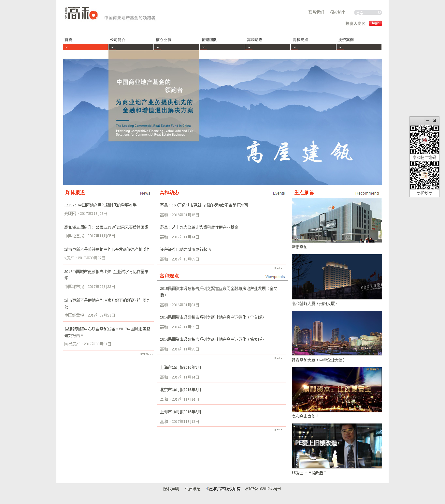Open 上海市场月报2016年3月
The height and width of the screenshot is (504, 445).
(180, 367)
